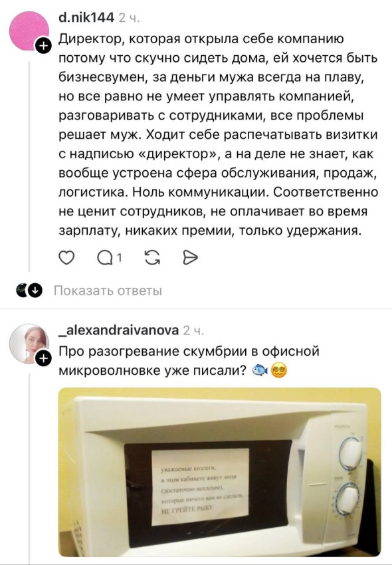The image size is (392, 565).
Task: Open the _alexandraivanova username link
Action: pyautogui.click(x=118, y=330)
